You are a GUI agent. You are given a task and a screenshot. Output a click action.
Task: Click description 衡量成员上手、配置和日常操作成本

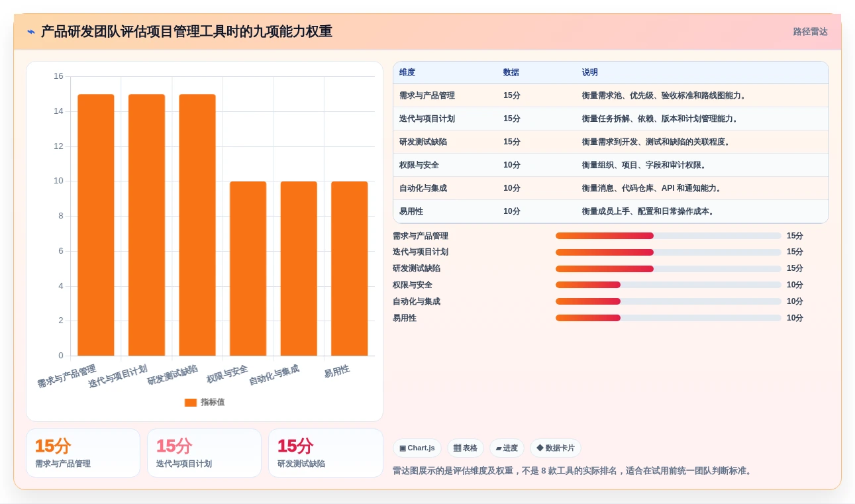click(x=648, y=211)
